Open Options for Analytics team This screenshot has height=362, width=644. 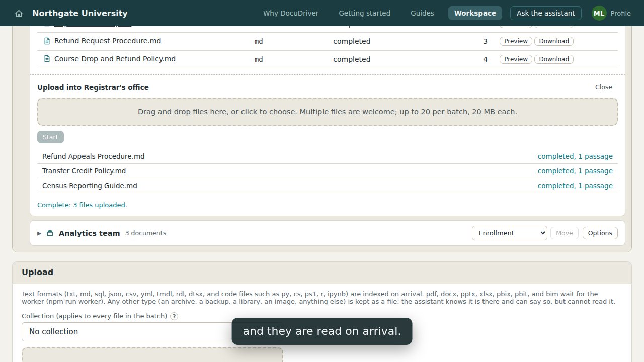coord(600,233)
